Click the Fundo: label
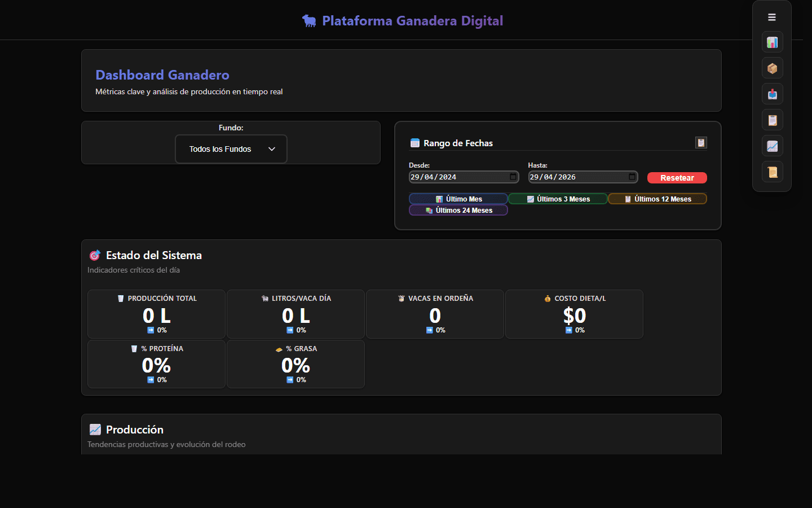Image resolution: width=812 pixels, height=508 pixels. pos(231,128)
